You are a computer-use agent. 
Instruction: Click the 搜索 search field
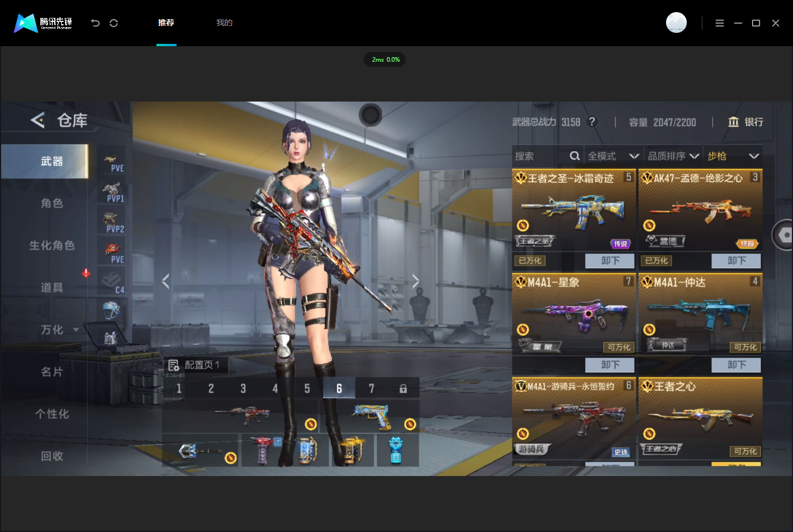pos(547,156)
